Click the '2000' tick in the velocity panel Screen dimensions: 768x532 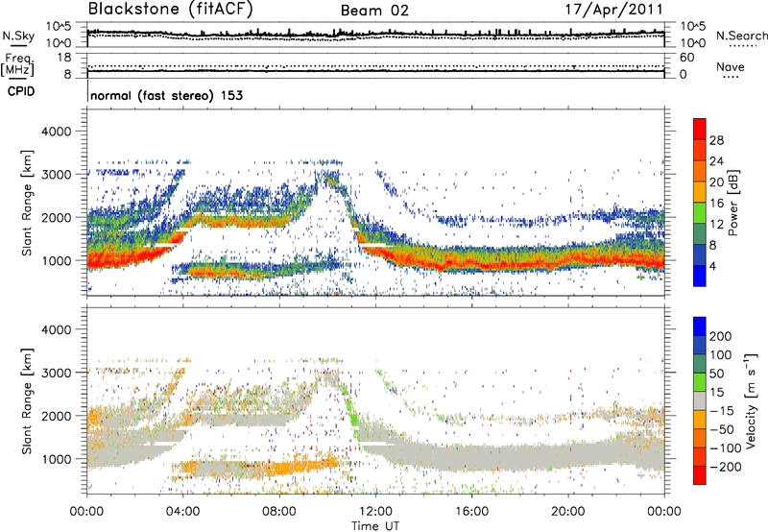click(57, 416)
